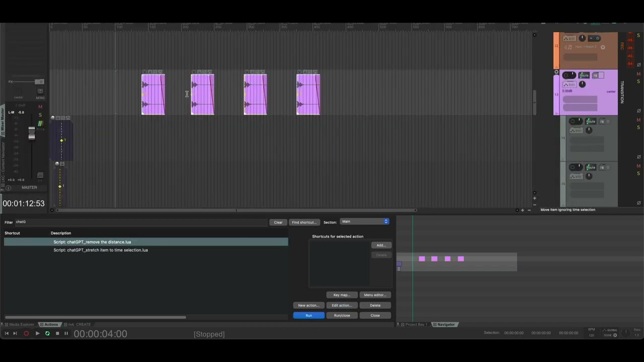Open Route on track 15

(x=591, y=167)
